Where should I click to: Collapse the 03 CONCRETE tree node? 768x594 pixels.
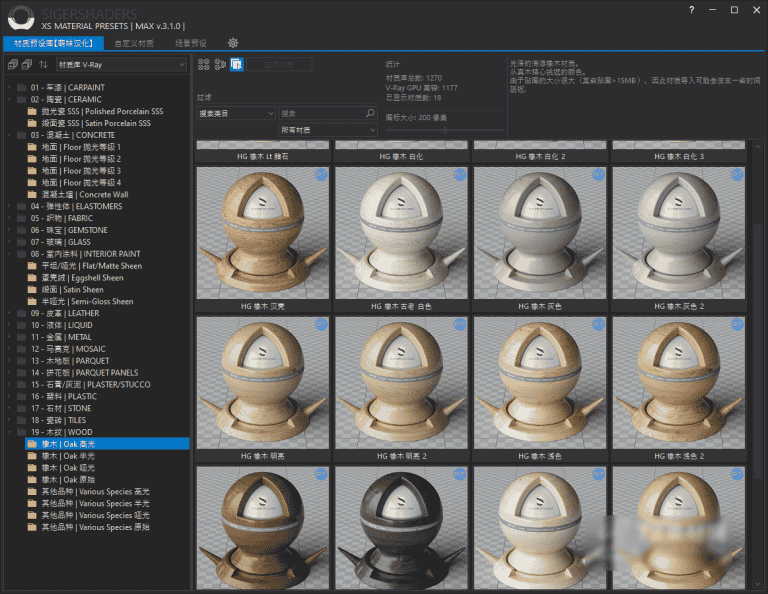coord(9,135)
